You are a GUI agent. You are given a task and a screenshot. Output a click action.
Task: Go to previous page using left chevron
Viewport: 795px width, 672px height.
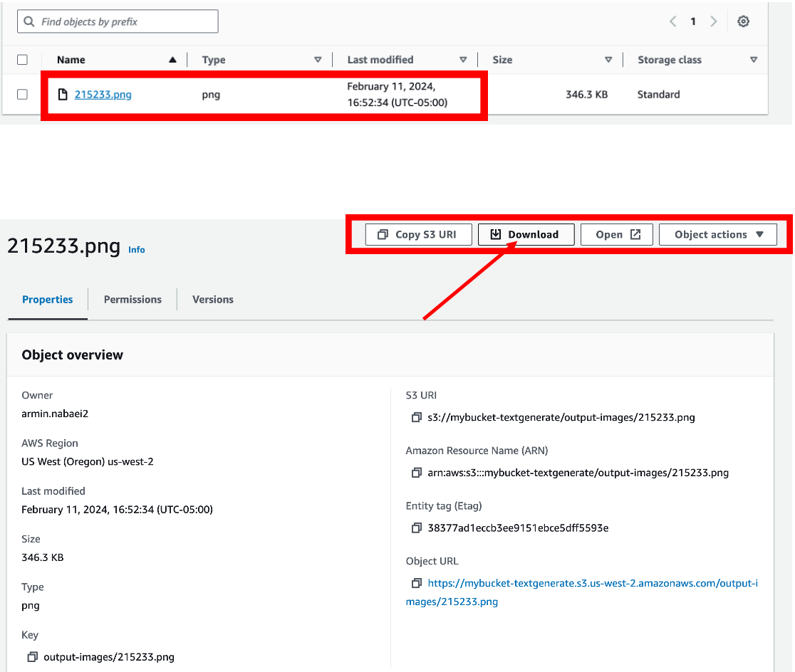pyautogui.click(x=672, y=21)
